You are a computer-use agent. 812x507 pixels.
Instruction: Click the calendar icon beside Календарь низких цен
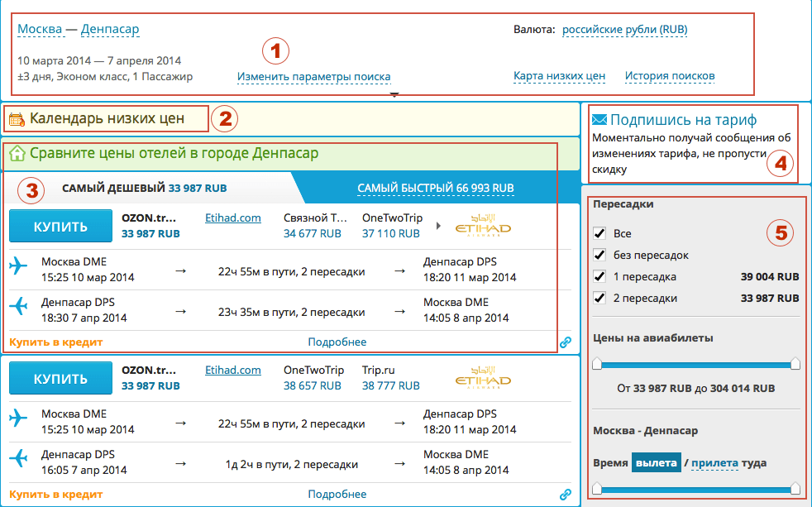click(16, 120)
